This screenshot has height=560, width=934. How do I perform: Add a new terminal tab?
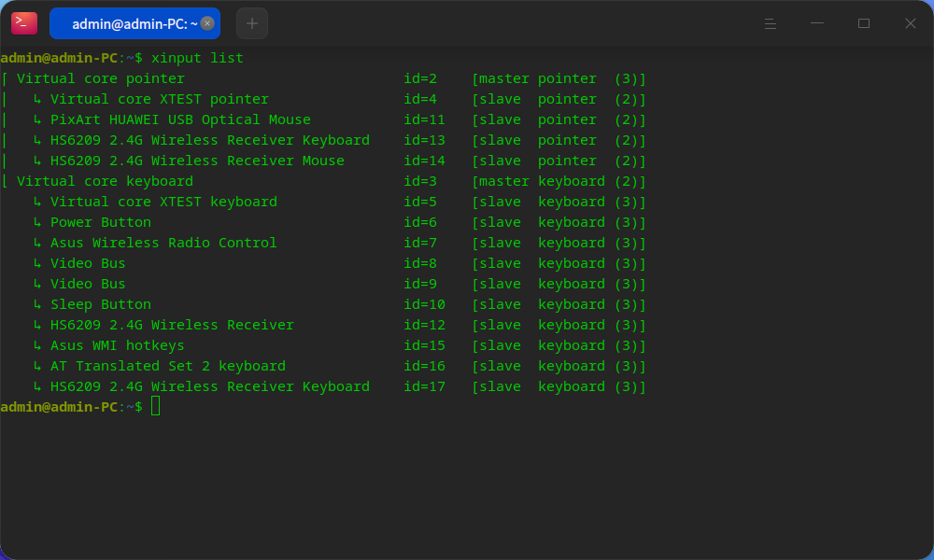coord(252,23)
